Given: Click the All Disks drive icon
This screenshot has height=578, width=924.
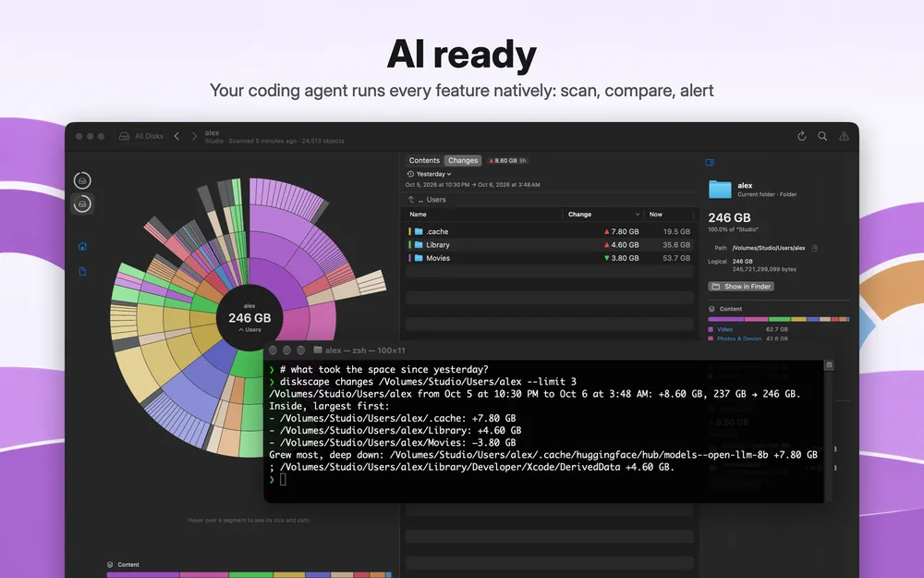Looking at the screenshot, I should pos(124,136).
